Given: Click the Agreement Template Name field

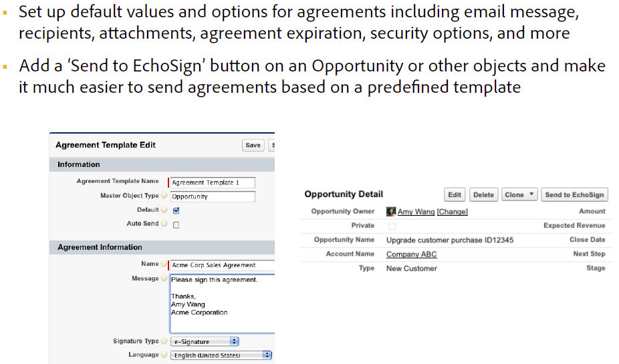Looking at the screenshot, I should click(213, 182).
